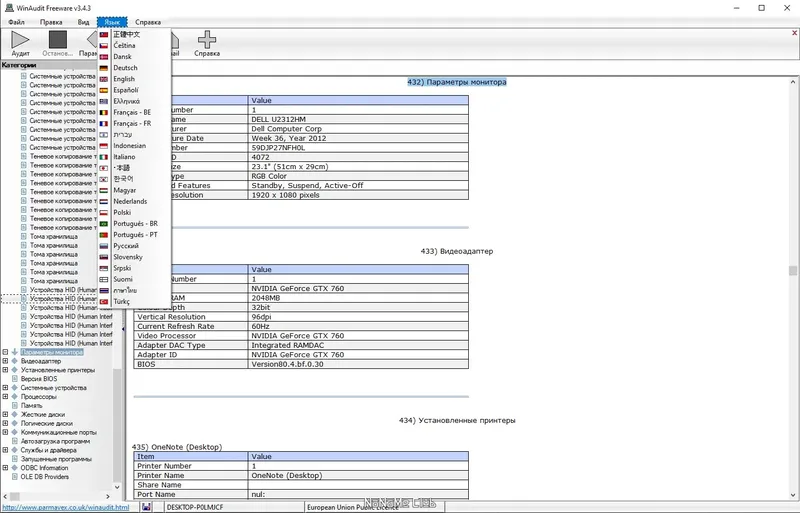Click the DELL U2312HM value cell
Image resolution: width=800 pixels, height=513 pixels.
tap(358, 119)
